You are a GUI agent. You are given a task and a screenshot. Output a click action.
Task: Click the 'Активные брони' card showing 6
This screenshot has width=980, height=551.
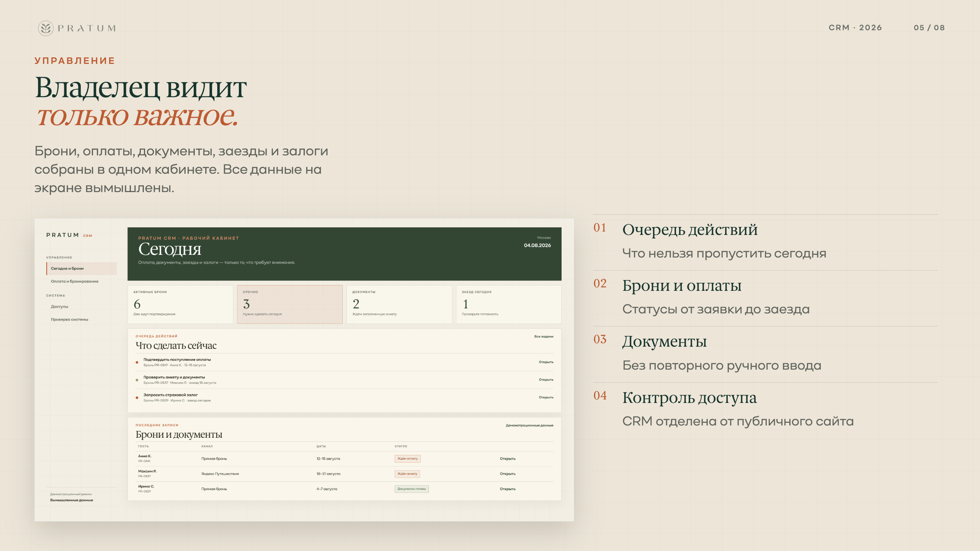[x=180, y=304]
